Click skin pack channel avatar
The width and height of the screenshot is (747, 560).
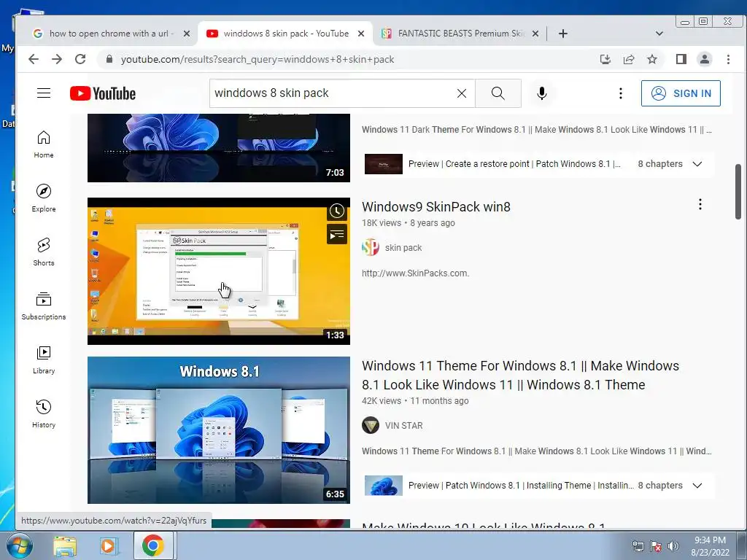tap(371, 248)
